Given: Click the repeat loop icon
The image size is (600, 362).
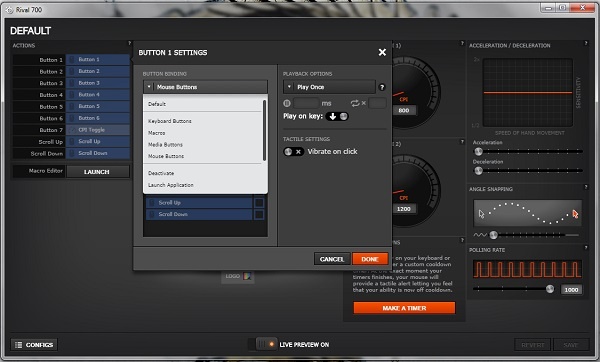Looking at the screenshot, I should click(355, 103).
